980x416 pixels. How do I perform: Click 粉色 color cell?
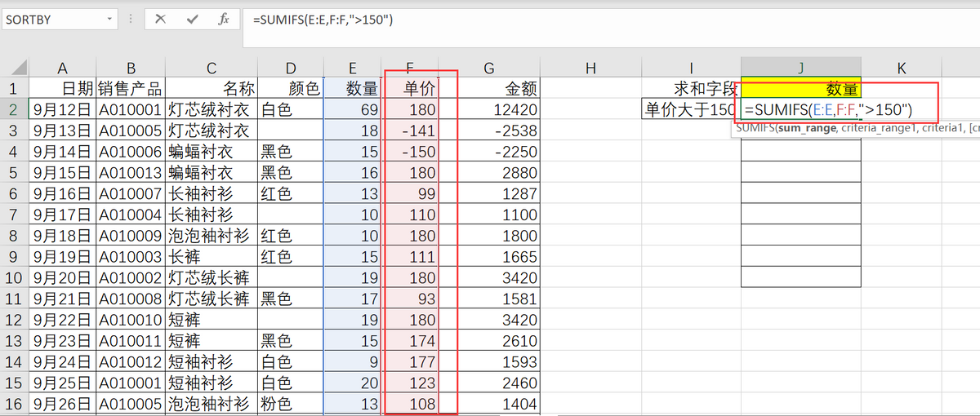pyautogui.click(x=291, y=403)
